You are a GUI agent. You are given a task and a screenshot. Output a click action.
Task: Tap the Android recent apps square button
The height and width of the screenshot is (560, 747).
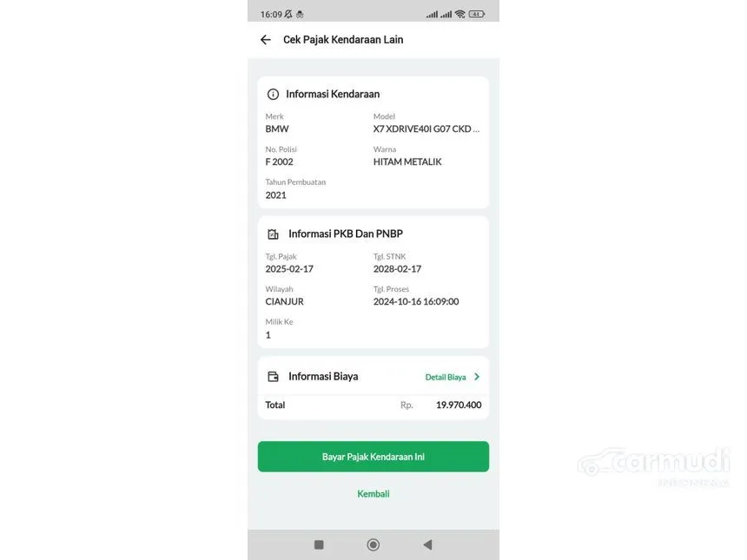(x=319, y=544)
